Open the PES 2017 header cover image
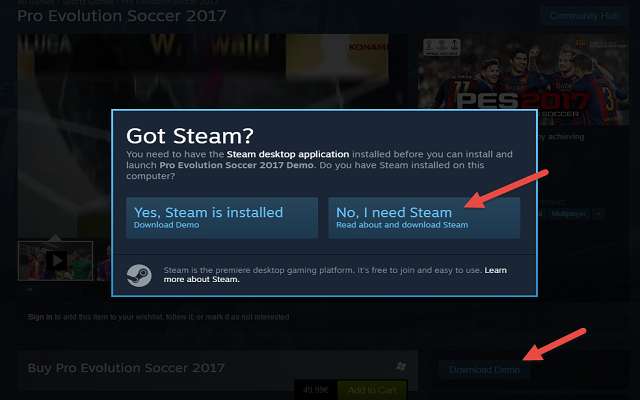The height and width of the screenshot is (400, 640). point(523,80)
